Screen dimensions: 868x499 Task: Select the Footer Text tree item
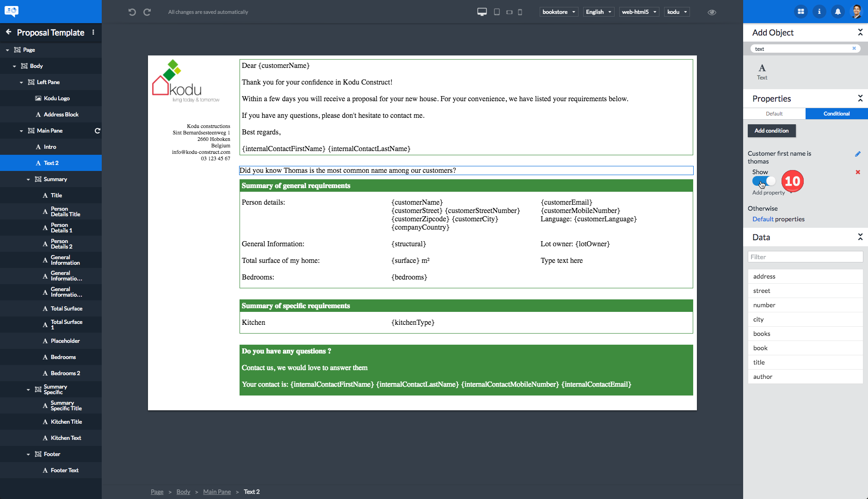51,470
